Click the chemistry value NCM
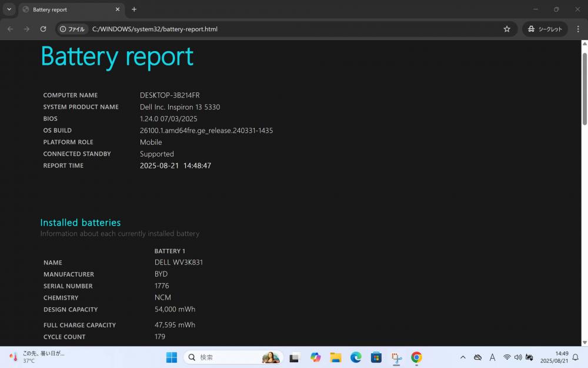The height and width of the screenshot is (368, 588). (x=162, y=297)
